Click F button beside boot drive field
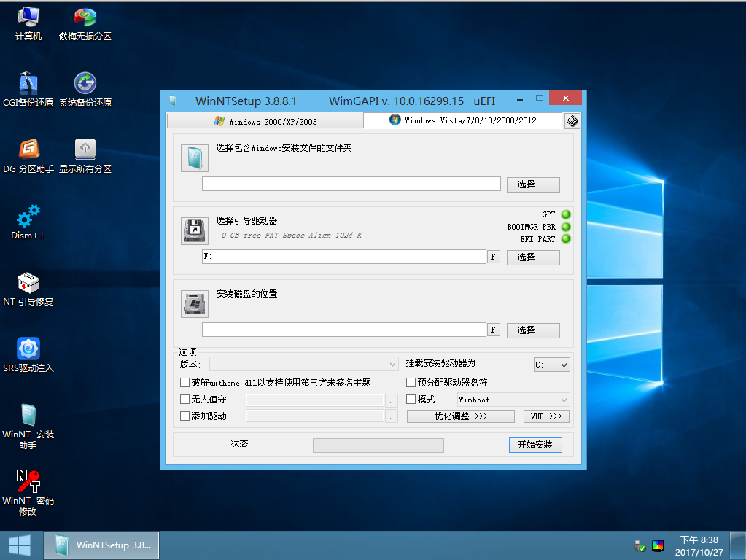746x560 pixels. click(x=494, y=257)
